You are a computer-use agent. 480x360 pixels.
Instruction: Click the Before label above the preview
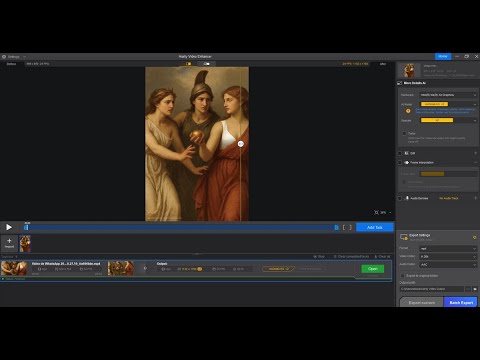(11, 64)
